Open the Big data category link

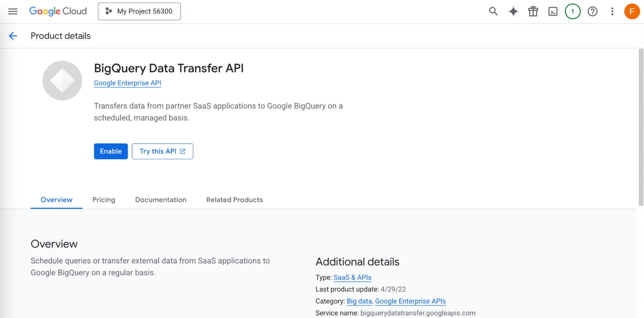coord(359,301)
